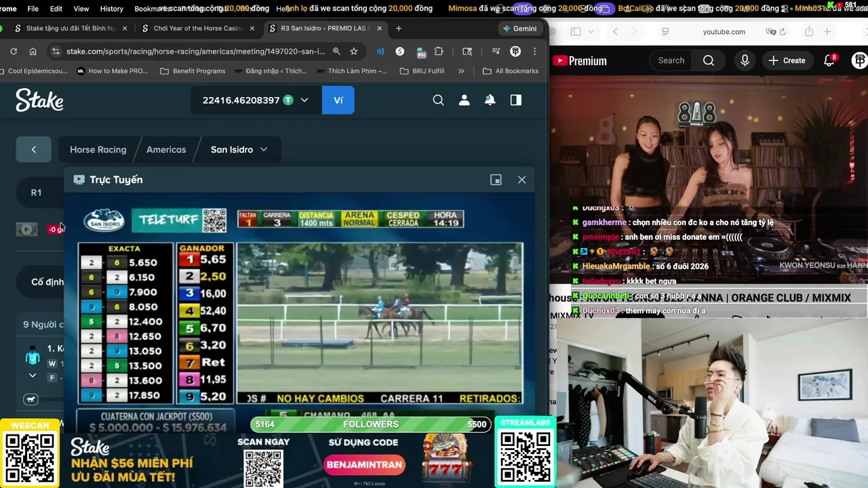This screenshot has height=488, width=868.
Task: Open BRIJ Fulfill bookmark folder
Action: (x=422, y=70)
